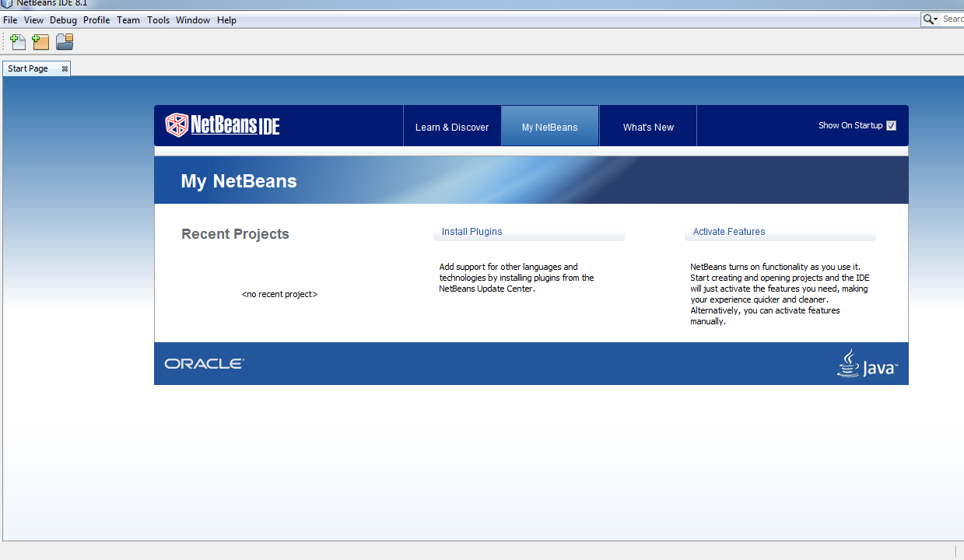Image resolution: width=964 pixels, height=560 pixels.
Task: Close the Start Page tab
Action: 65,69
